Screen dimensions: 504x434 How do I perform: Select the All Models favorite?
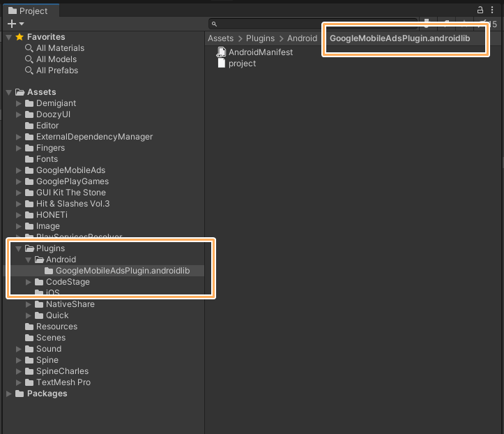[56, 59]
